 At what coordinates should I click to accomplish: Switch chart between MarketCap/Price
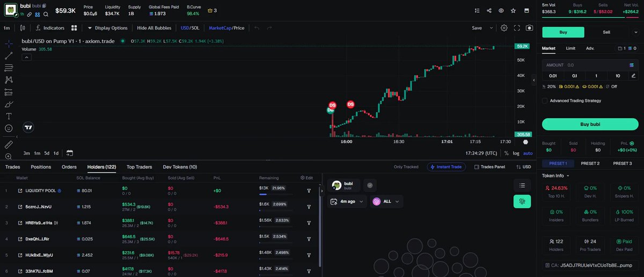pyautogui.click(x=226, y=28)
